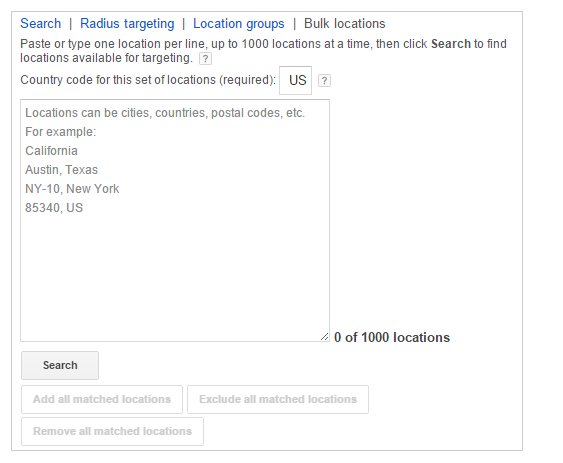Click the gray Search button
Screen dimensions: 563x463
pos(60,365)
